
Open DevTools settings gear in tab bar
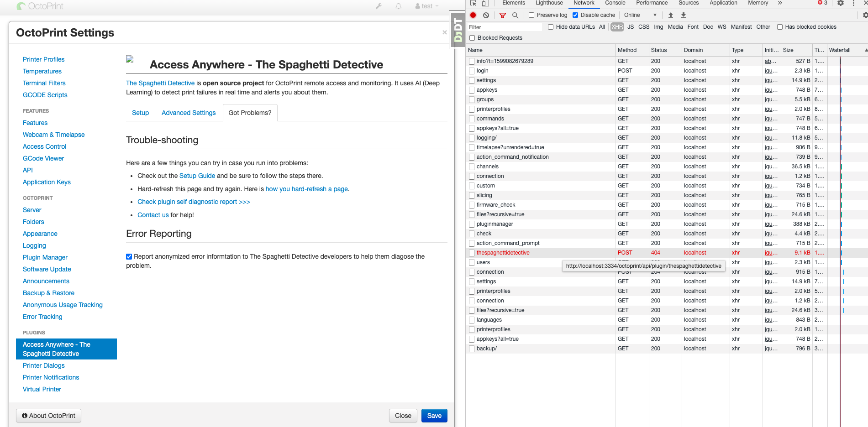[841, 3]
